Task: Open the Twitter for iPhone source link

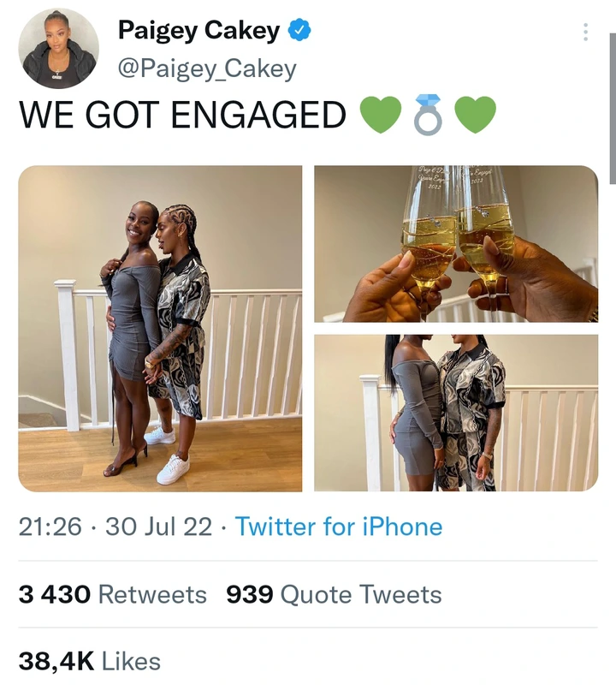Action: point(339,526)
